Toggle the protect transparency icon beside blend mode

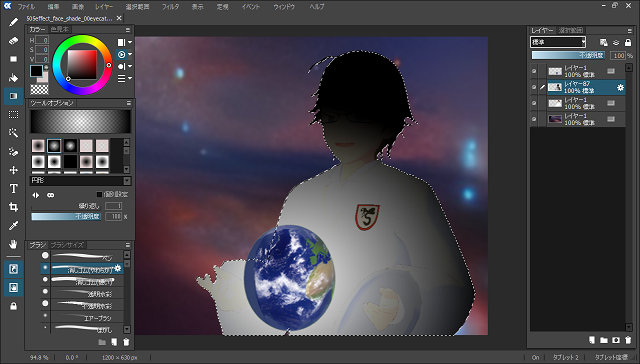[604, 42]
